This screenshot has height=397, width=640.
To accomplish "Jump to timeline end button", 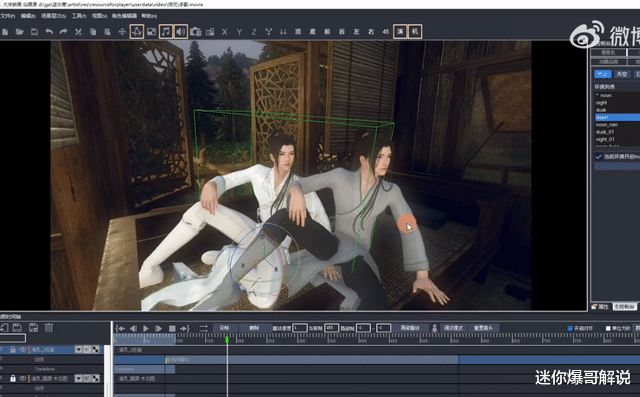I will (x=185, y=328).
